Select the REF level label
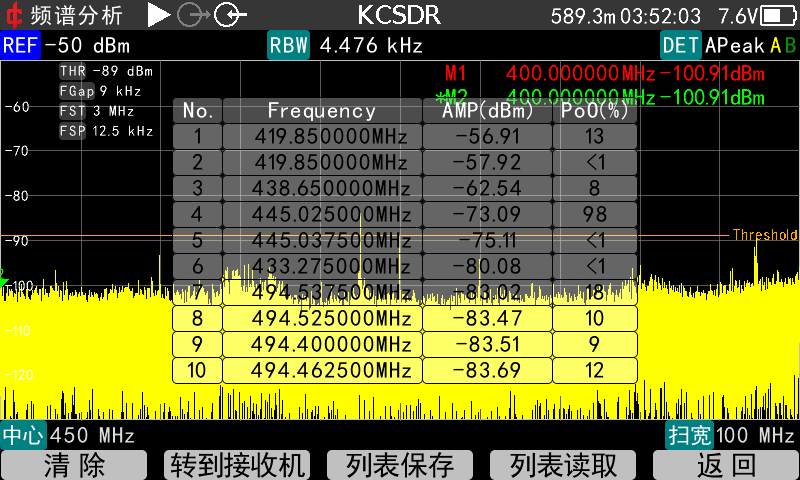This screenshot has width=800, height=480. (20, 45)
